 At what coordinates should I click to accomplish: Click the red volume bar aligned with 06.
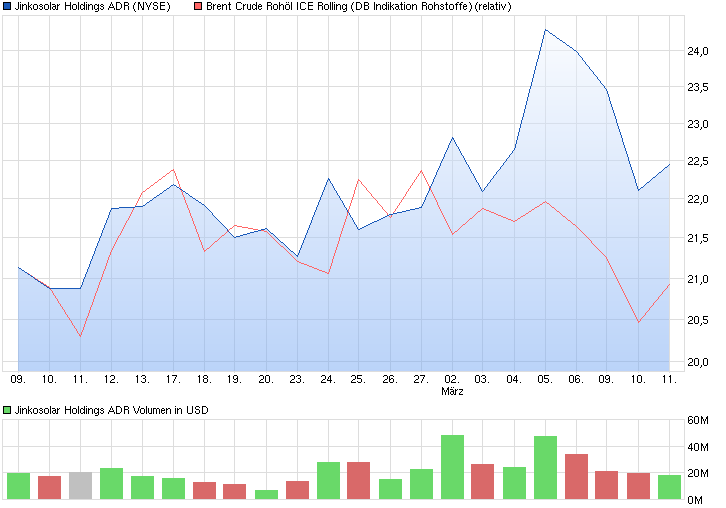click(576, 477)
